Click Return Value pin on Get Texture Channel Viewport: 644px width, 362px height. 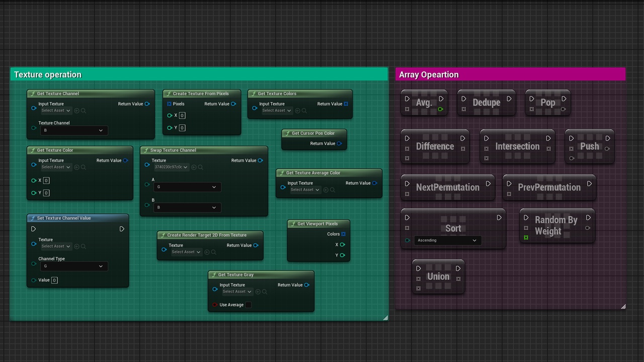click(147, 104)
